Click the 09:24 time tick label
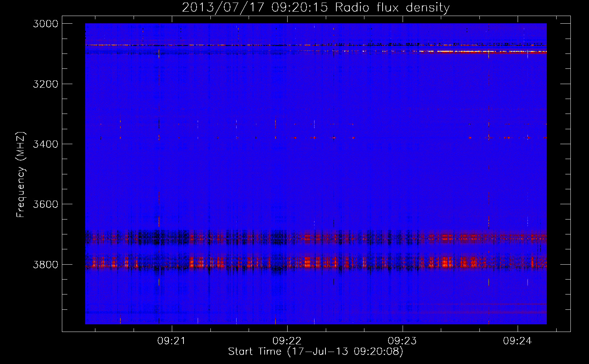The height and width of the screenshot is (364, 589). coord(518,341)
